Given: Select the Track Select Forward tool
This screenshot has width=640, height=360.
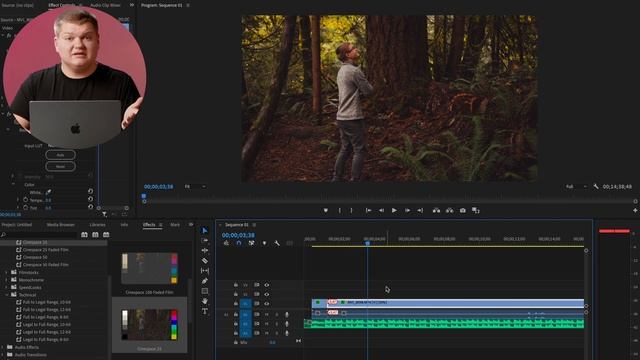Looking at the screenshot, I should pyautogui.click(x=205, y=240).
